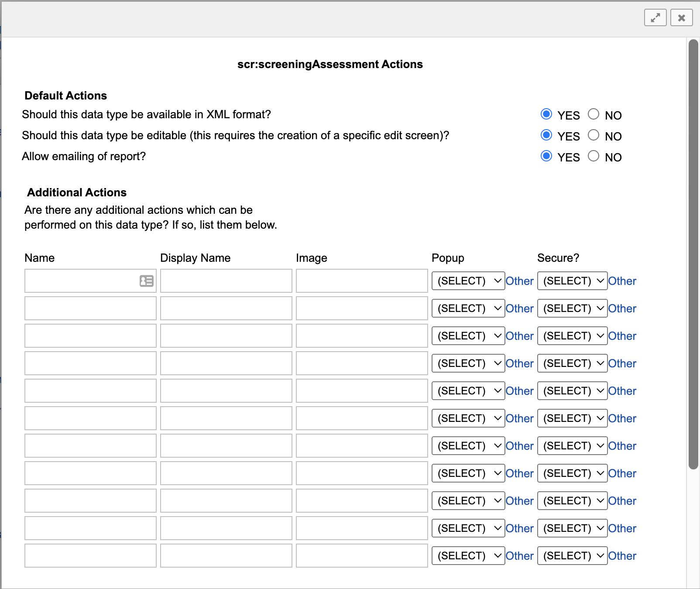Close the screeningAssessment Actions dialog
Image resolution: width=700 pixels, height=589 pixels.
[x=681, y=18]
